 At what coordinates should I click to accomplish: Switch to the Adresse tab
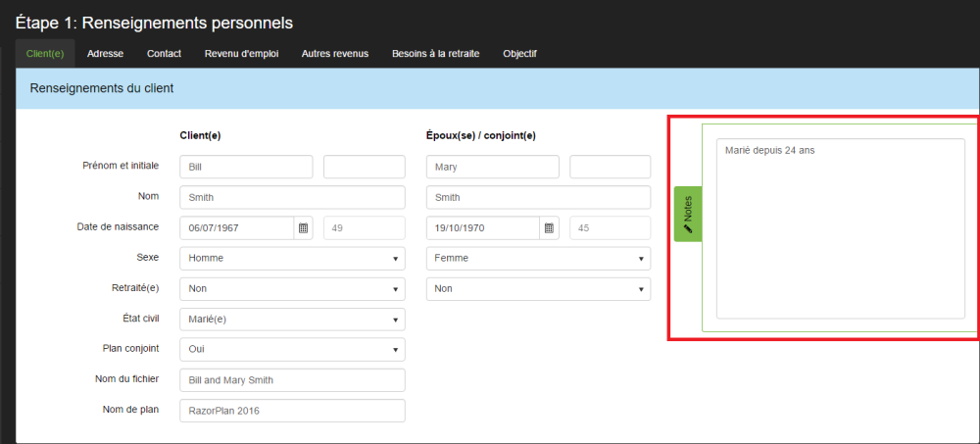click(x=105, y=54)
